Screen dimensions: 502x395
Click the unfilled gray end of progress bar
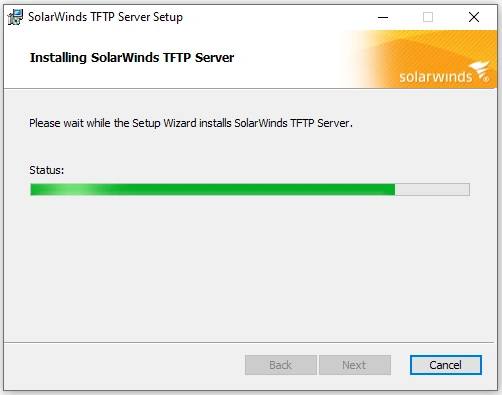432,189
